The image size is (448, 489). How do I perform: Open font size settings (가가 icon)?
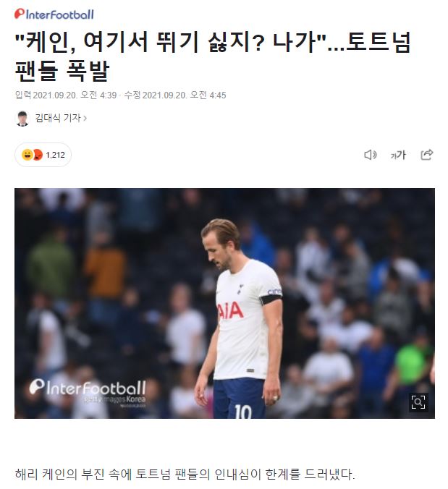pyautogui.click(x=398, y=155)
